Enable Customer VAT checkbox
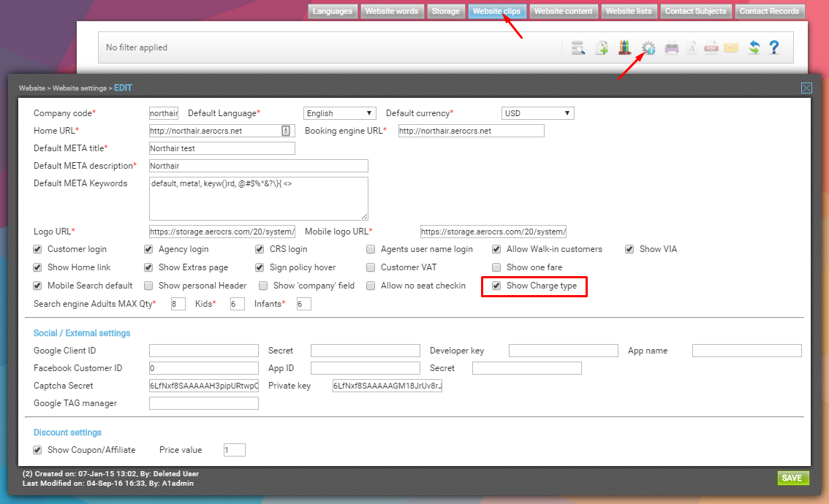Viewport: 829px width, 504px height. point(371,267)
